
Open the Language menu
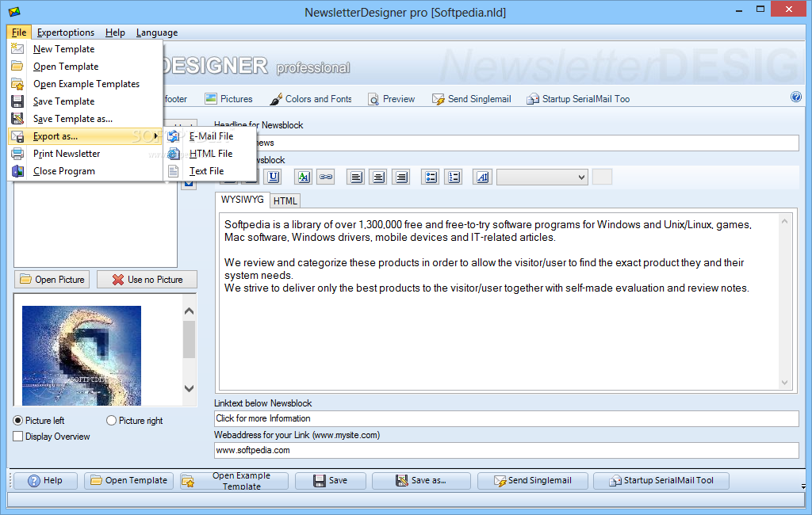(157, 32)
